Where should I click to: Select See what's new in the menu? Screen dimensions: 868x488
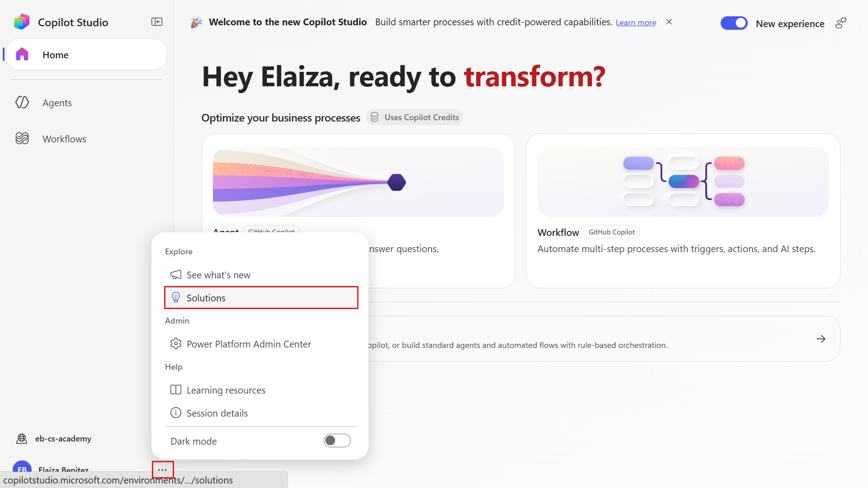pos(261,275)
